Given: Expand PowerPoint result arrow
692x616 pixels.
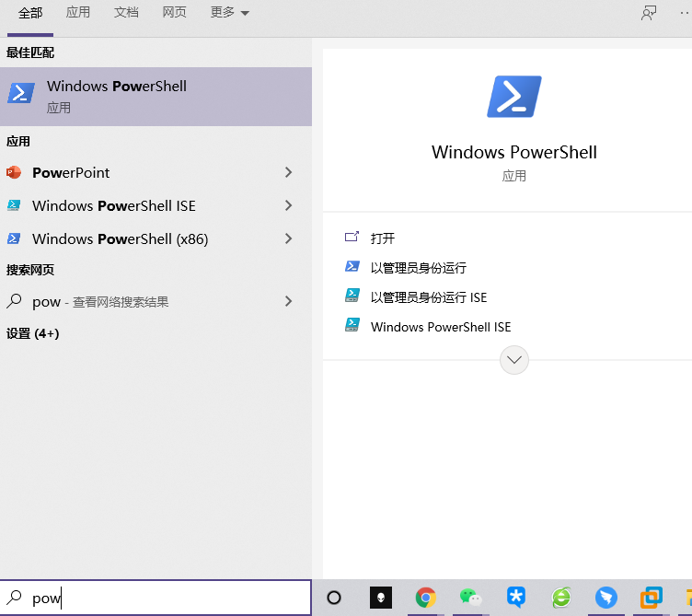Looking at the screenshot, I should pos(289,172).
